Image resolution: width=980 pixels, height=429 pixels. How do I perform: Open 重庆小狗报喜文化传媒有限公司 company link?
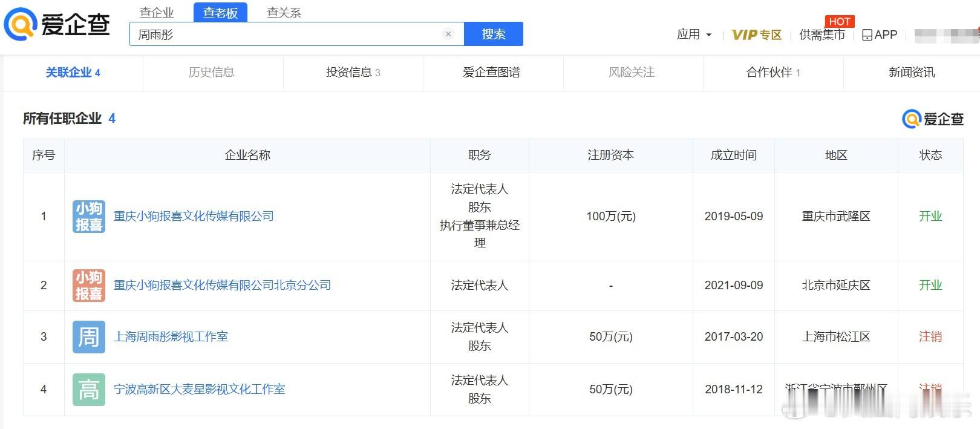(x=194, y=217)
